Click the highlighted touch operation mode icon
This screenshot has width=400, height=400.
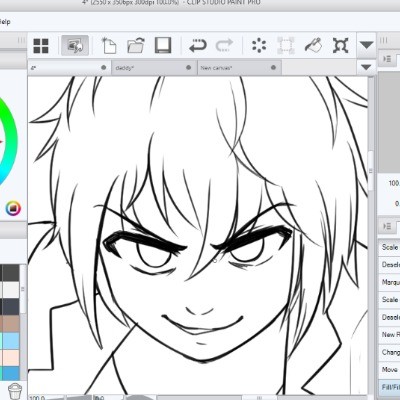coord(75,45)
